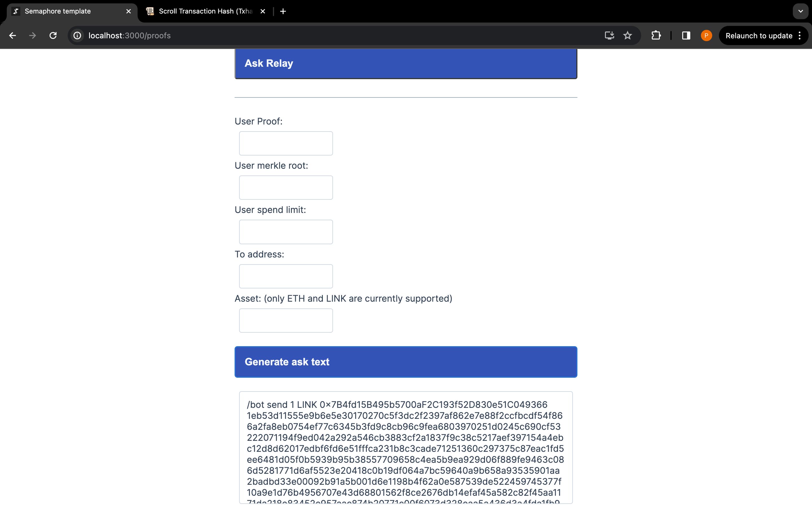Click the browser extensions puzzle icon
Screen dimensions: 812x507
tap(656, 35)
